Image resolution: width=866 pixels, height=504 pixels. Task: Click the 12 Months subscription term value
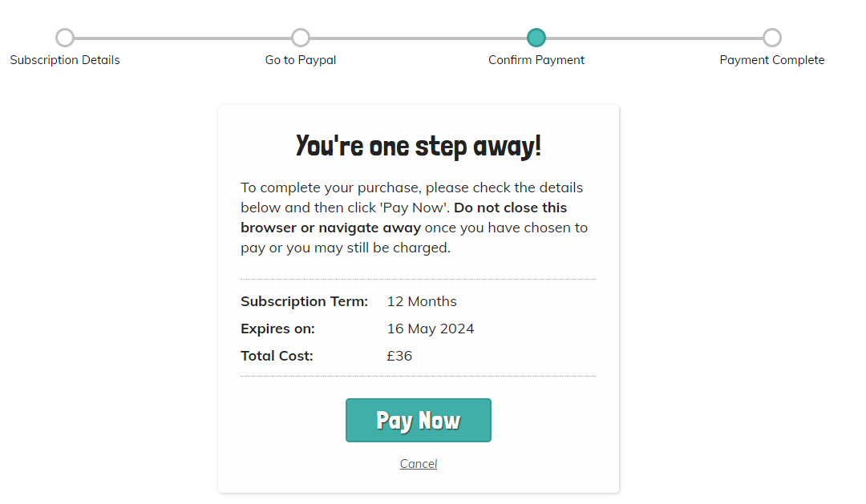click(422, 301)
